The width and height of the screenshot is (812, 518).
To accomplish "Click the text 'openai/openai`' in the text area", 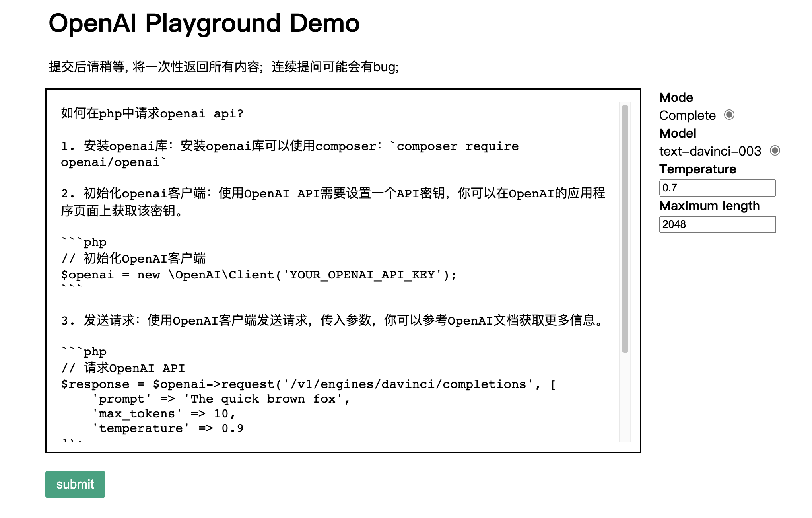I will pos(114,162).
